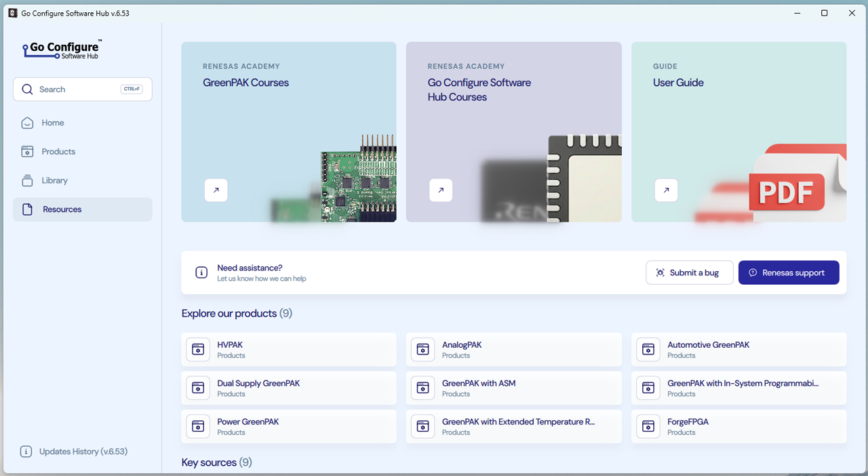Click the HVPAK product icon

coord(198,349)
